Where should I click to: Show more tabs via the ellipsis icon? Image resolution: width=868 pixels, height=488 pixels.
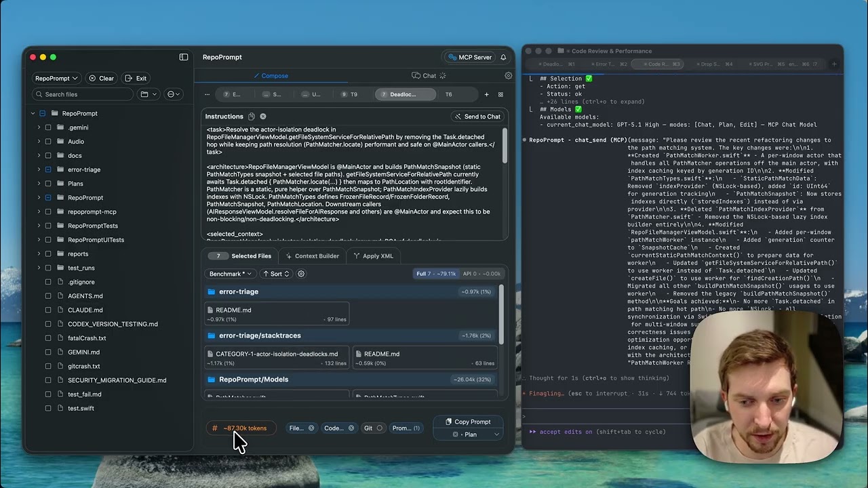208,94
